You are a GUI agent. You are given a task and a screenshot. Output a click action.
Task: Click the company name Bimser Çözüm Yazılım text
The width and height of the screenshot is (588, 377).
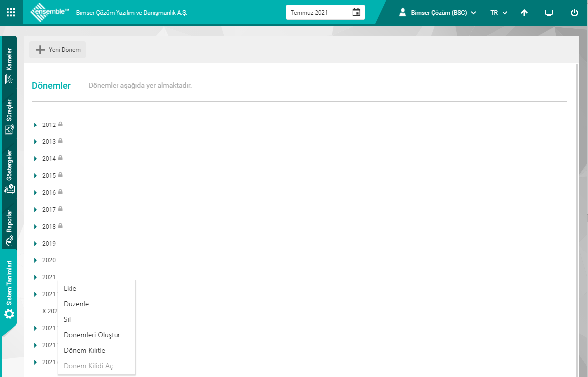tap(131, 13)
